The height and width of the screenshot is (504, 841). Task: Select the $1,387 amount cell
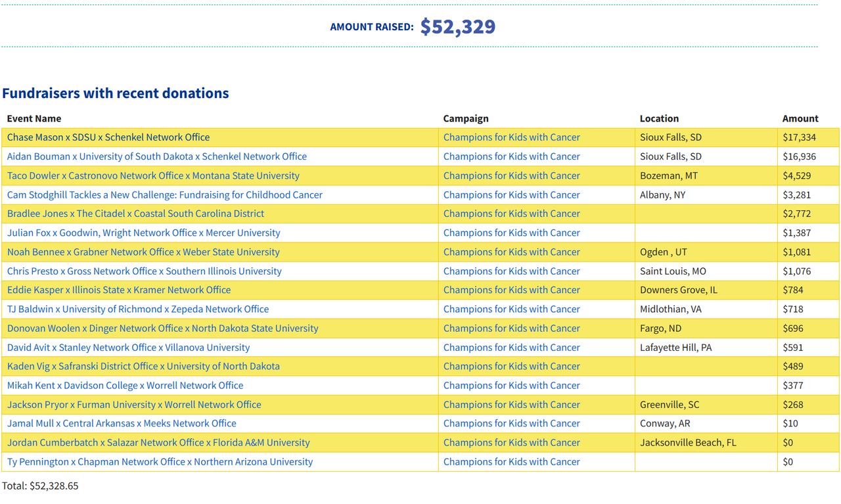(x=808, y=233)
